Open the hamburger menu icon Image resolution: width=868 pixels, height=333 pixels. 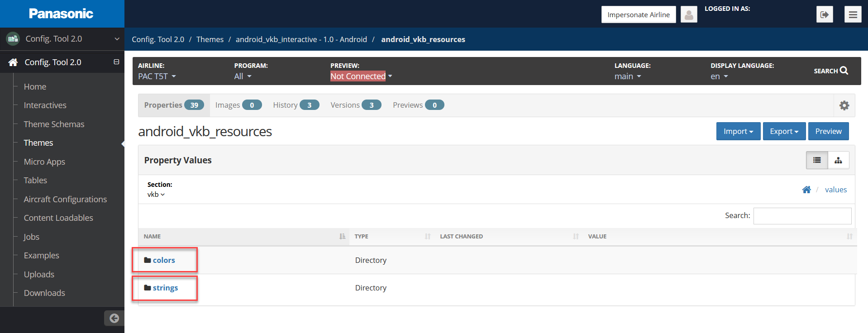tap(853, 14)
